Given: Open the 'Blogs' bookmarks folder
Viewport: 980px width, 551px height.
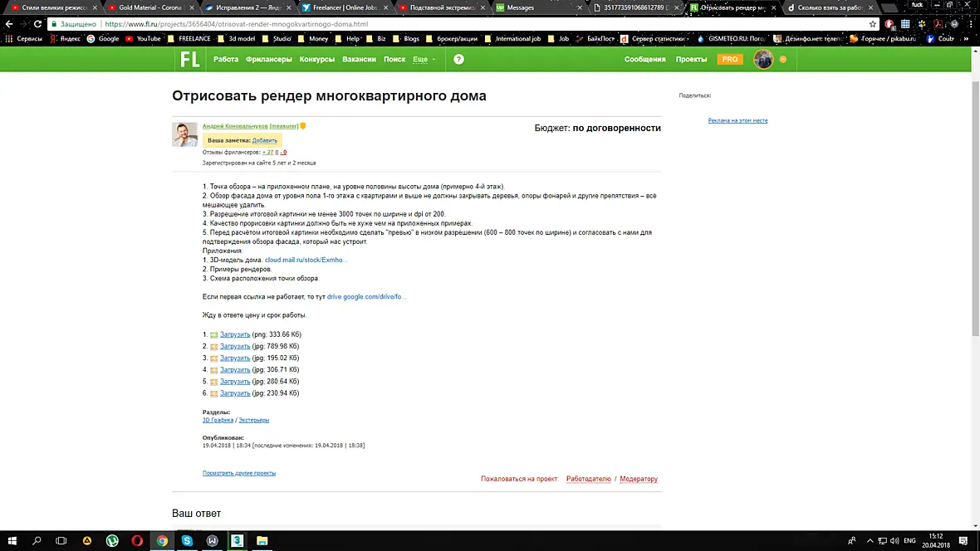Looking at the screenshot, I should 406,39.
